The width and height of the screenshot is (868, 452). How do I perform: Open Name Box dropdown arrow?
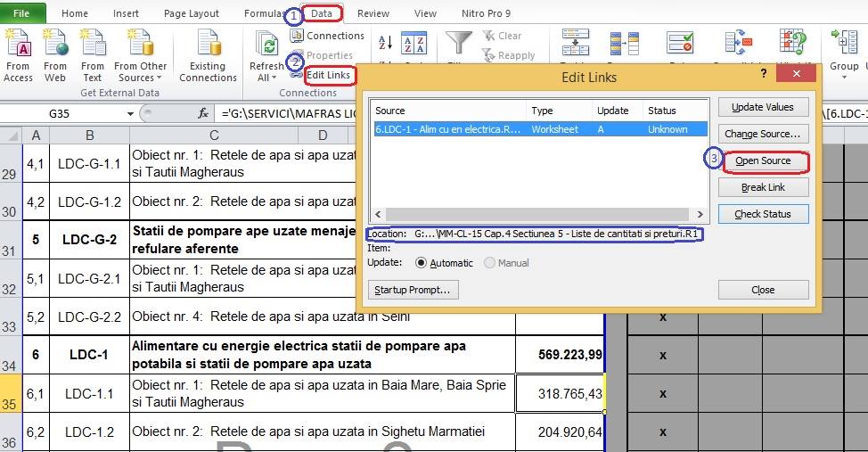tap(131, 113)
